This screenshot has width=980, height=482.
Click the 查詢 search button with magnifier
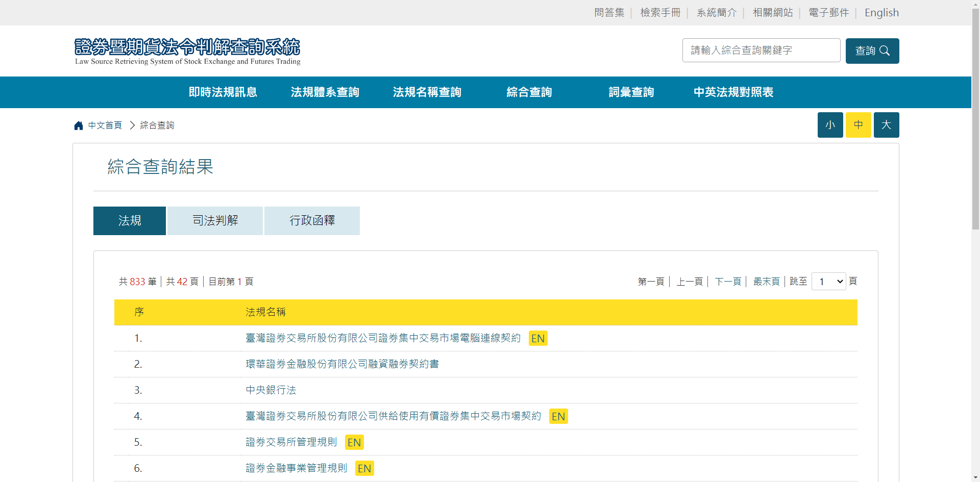pyautogui.click(x=872, y=51)
